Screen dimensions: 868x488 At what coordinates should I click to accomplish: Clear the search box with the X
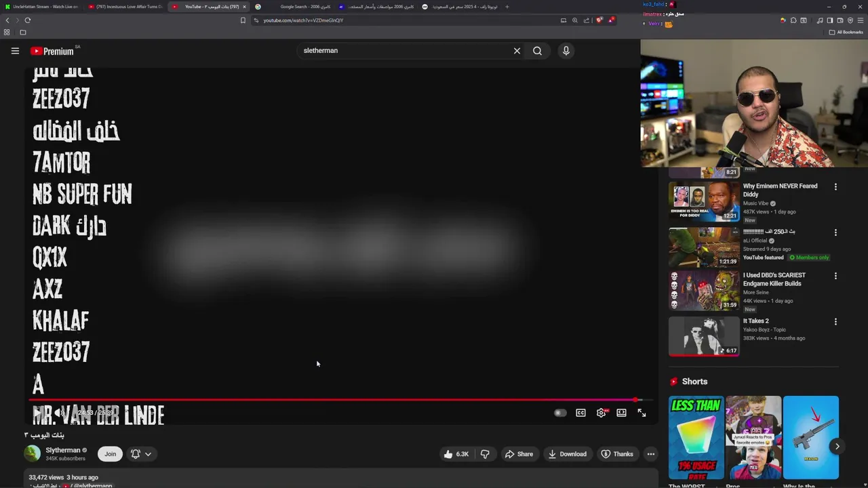517,51
